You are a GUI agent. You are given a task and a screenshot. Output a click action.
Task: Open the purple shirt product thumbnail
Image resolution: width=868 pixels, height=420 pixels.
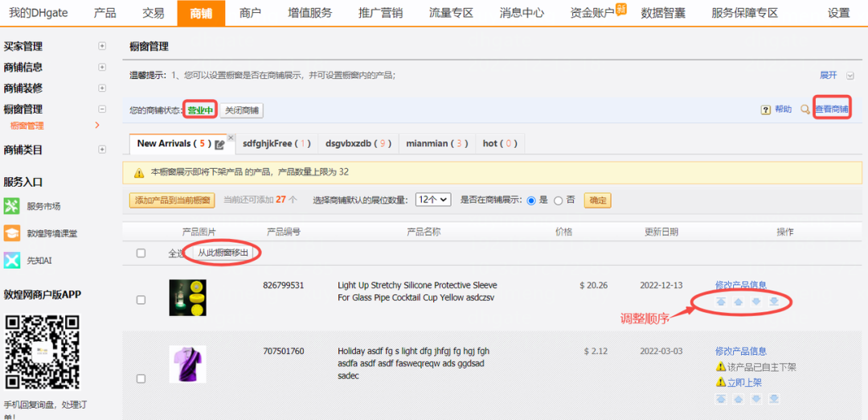187,364
